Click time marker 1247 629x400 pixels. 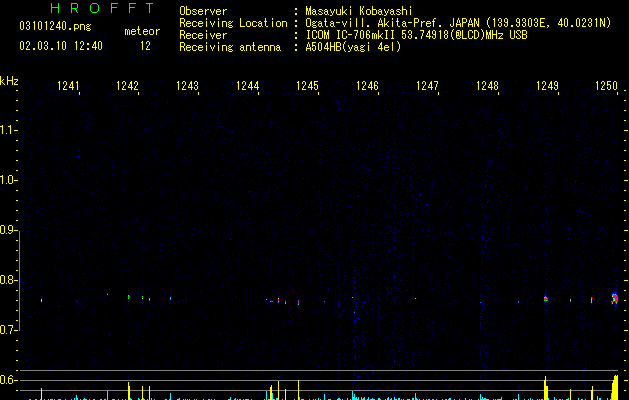pyautogui.click(x=427, y=86)
